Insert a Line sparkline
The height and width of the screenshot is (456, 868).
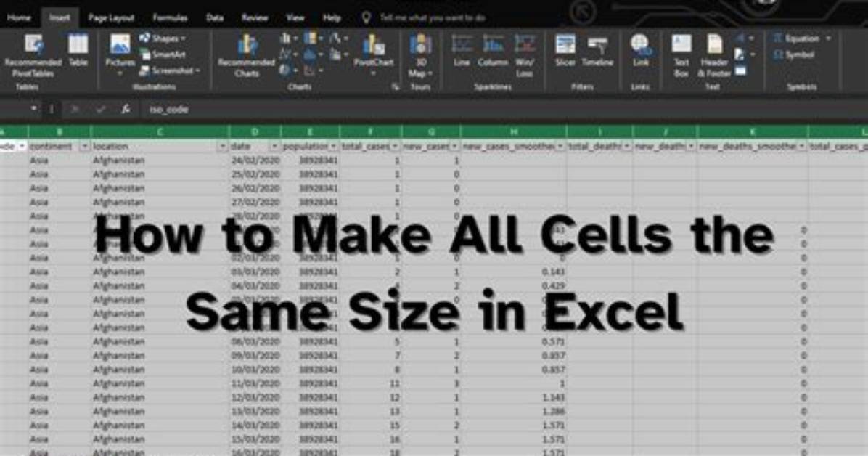click(462, 50)
